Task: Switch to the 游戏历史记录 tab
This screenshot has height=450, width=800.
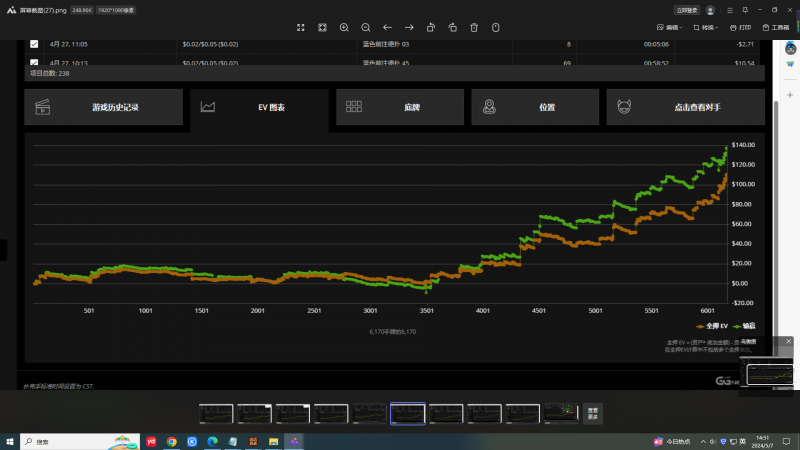Action: click(x=104, y=106)
